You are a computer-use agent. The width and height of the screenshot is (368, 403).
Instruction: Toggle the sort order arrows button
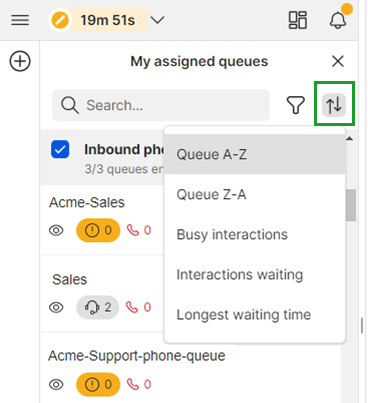pyautogui.click(x=334, y=105)
